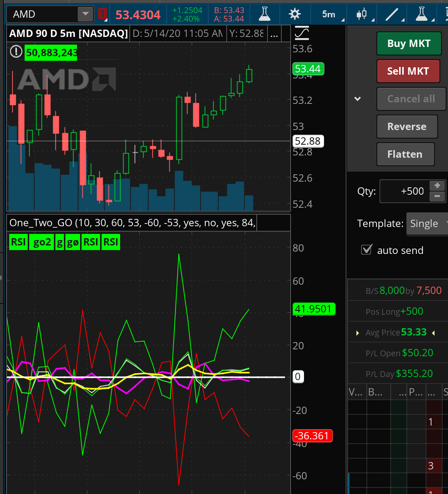Screen dimensions: 448x494
Task: Click the 53.44 last price bubble
Action: tap(308, 69)
